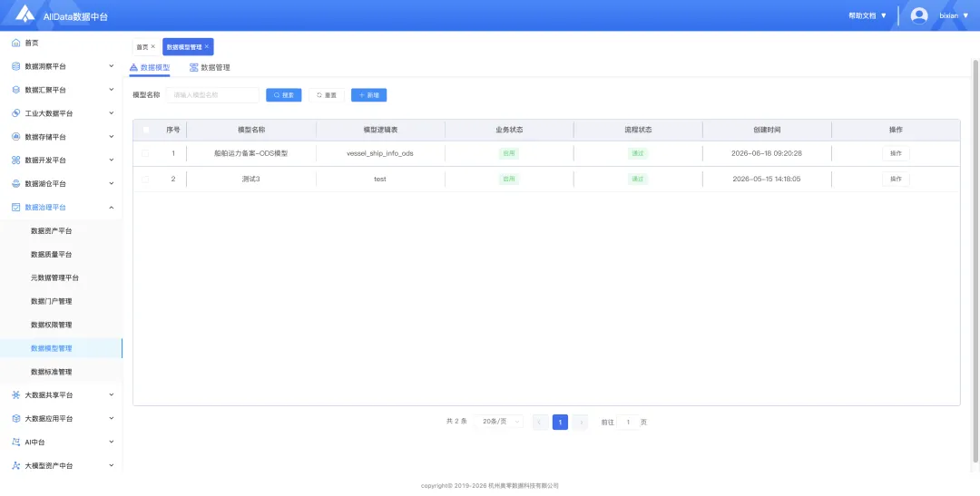
Task: Check the row for 船舶运力备案-ODS模型
Action: 145,153
